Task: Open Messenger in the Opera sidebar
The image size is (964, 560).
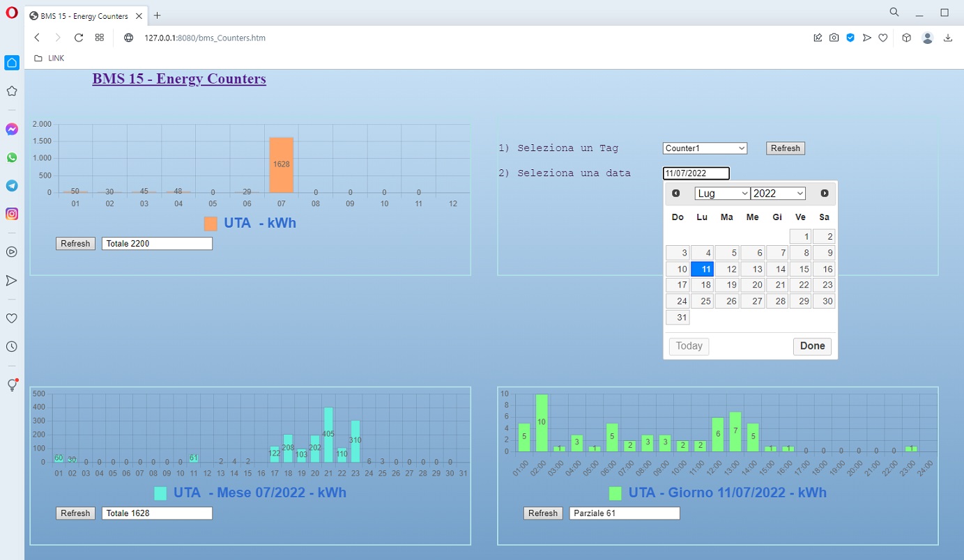Action: (12, 130)
